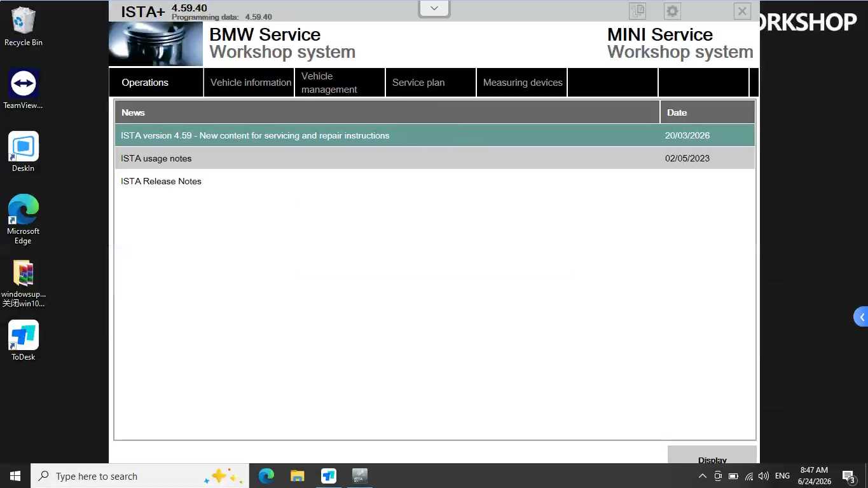Click the search highlights sparkle icon

[223, 477]
